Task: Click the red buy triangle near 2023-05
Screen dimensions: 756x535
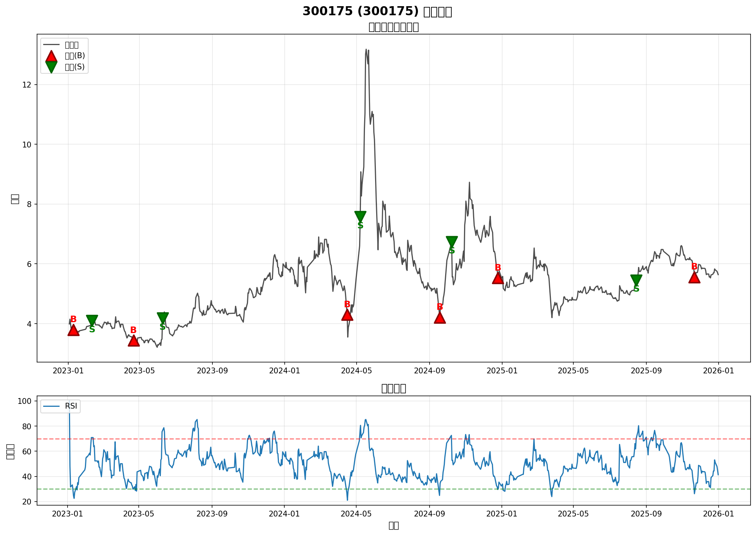Action: click(134, 341)
